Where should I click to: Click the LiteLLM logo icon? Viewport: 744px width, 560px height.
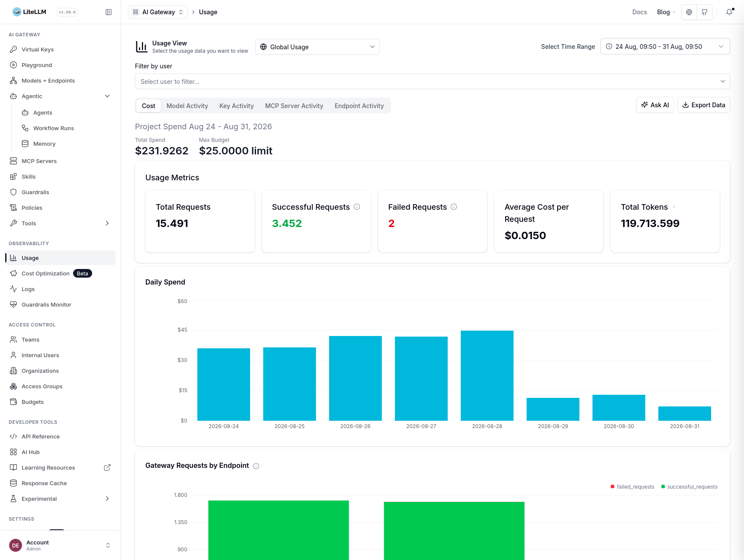point(17,12)
